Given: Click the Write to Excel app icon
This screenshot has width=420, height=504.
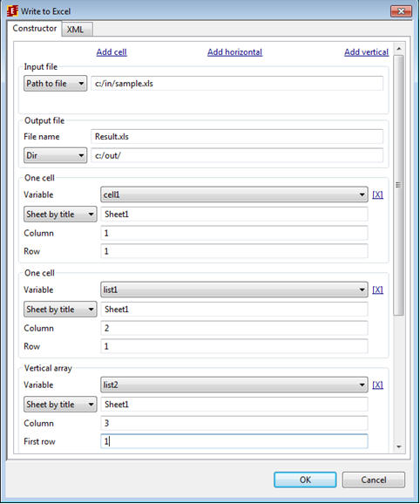Looking at the screenshot, I should click(12, 11).
